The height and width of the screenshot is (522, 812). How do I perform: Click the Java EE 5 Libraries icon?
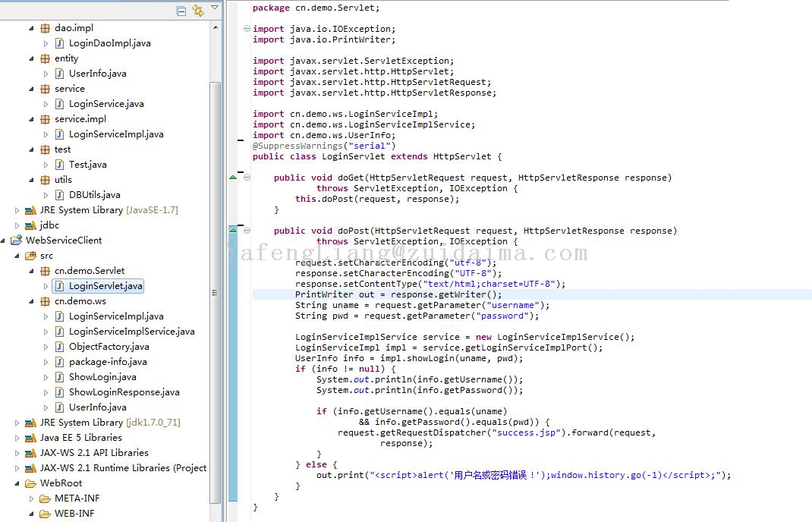(x=30, y=438)
